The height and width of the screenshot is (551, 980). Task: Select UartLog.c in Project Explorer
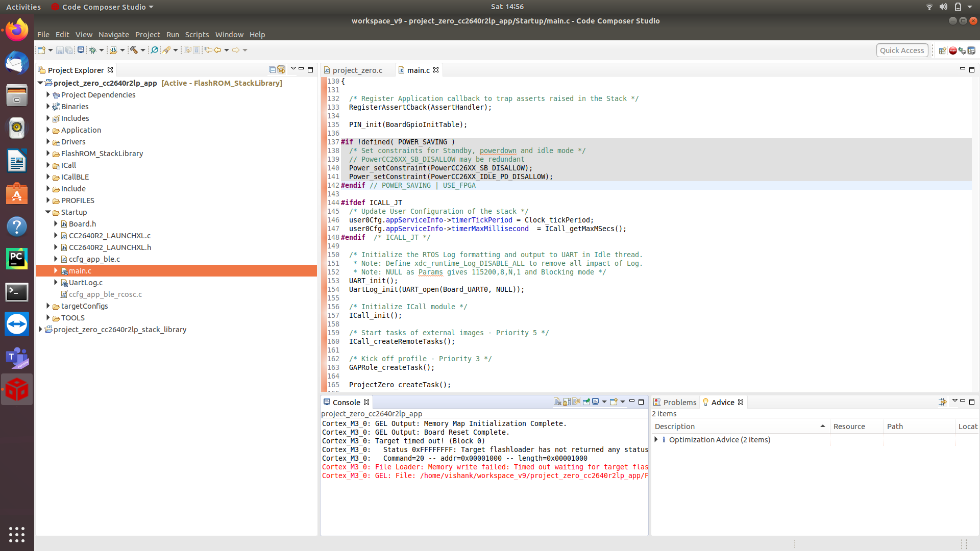coord(86,283)
